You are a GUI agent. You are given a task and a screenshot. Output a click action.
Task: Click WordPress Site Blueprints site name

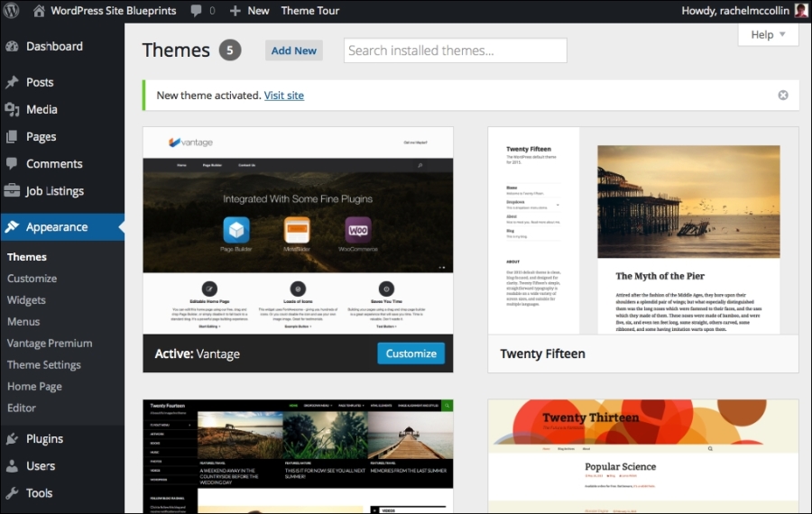click(114, 10)
